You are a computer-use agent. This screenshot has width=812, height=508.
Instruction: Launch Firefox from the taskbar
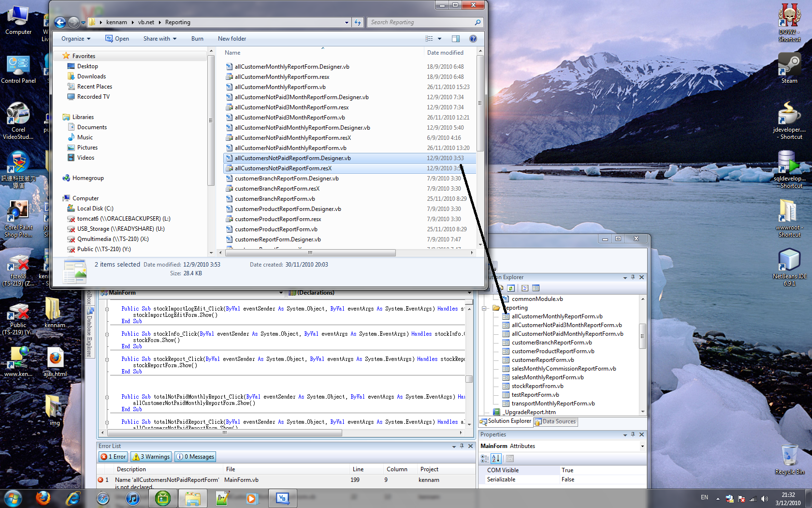pyautogui.click(x=43, y=498)
